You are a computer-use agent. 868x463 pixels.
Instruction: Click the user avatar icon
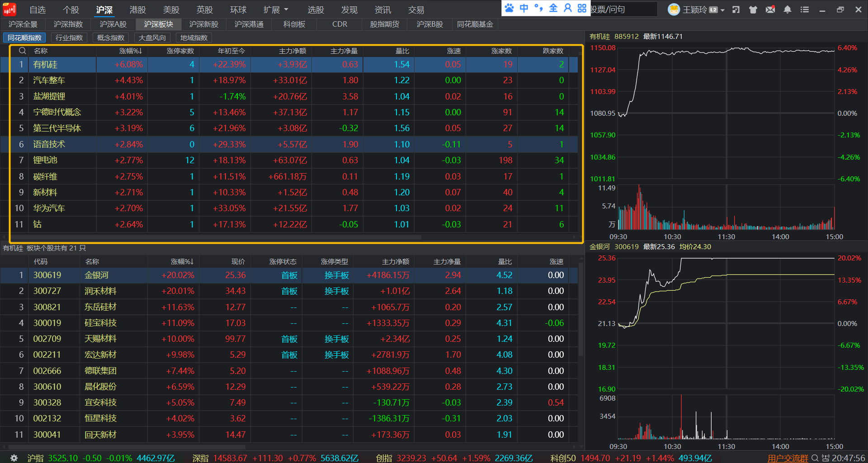tap(674, 9)
